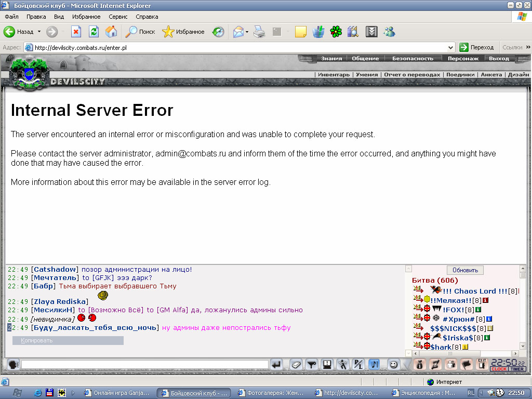Click the IE Refresh toolbar icon
This screenshot has height=399, width=532.
click(x=94, y=32)
